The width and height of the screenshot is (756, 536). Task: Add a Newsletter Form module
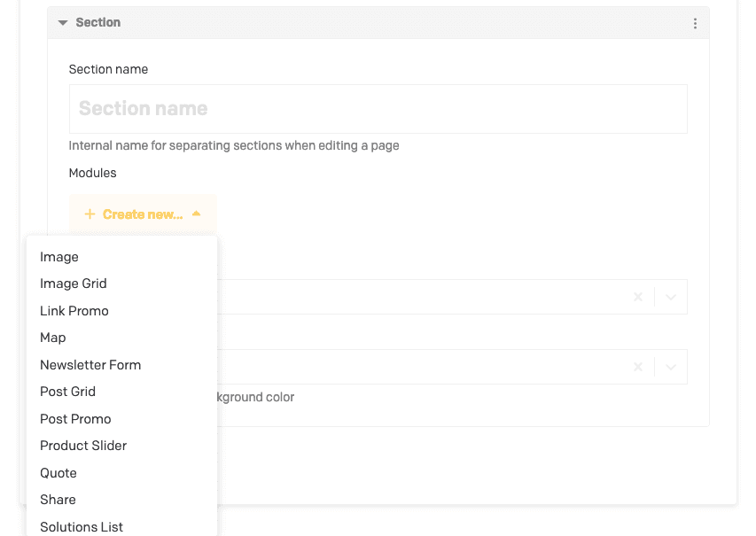90,365
